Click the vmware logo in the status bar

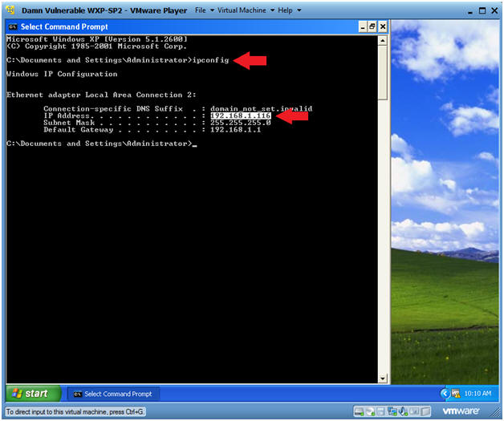[x=461, y=411]
